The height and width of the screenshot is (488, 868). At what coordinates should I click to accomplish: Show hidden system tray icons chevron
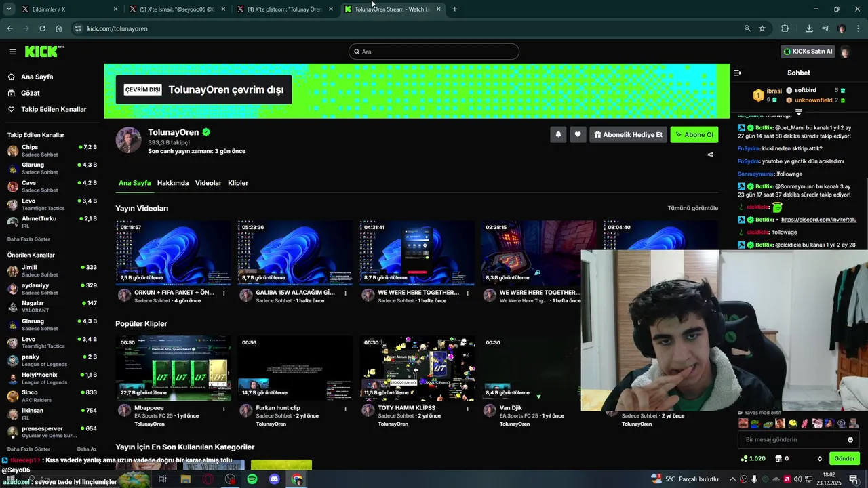(x=732, y=479)
